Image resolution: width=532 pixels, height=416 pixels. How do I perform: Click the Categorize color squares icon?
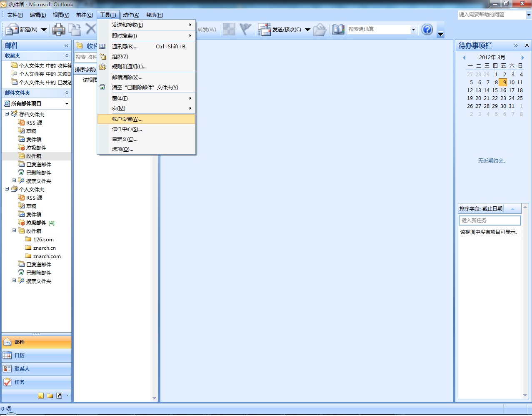click(x=229, y=29)
